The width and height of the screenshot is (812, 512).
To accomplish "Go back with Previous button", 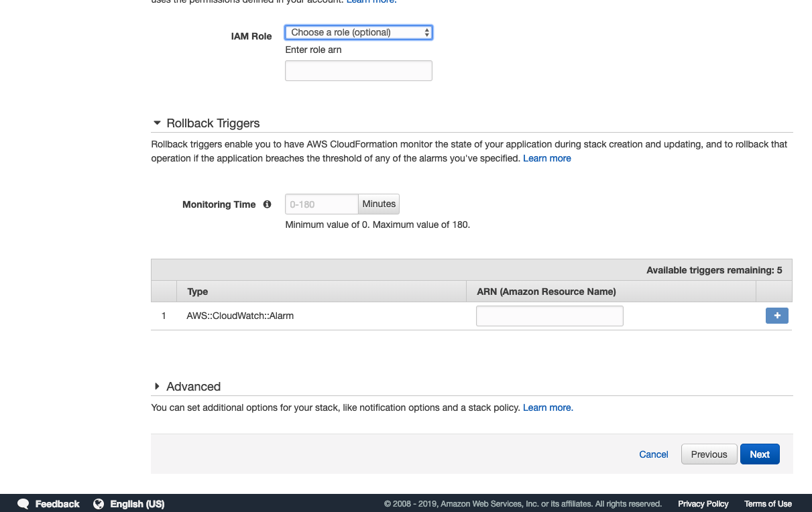I will tap(709, 454).
